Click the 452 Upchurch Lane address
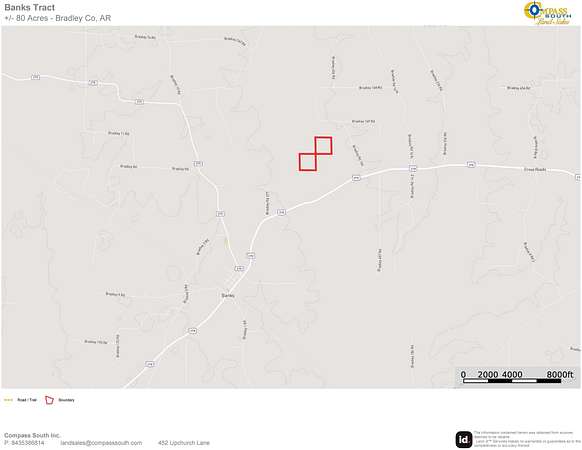582x450 pixels. (184, 443)
